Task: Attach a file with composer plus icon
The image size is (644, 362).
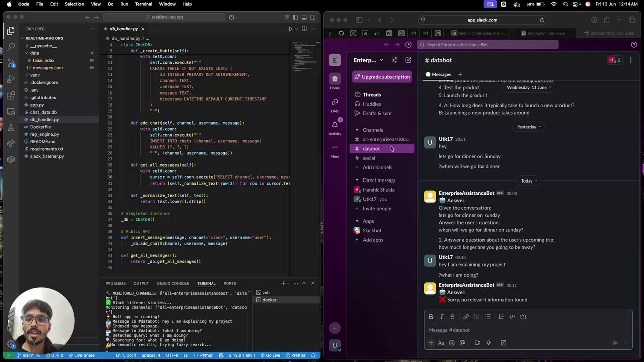Action: (431, 343)
